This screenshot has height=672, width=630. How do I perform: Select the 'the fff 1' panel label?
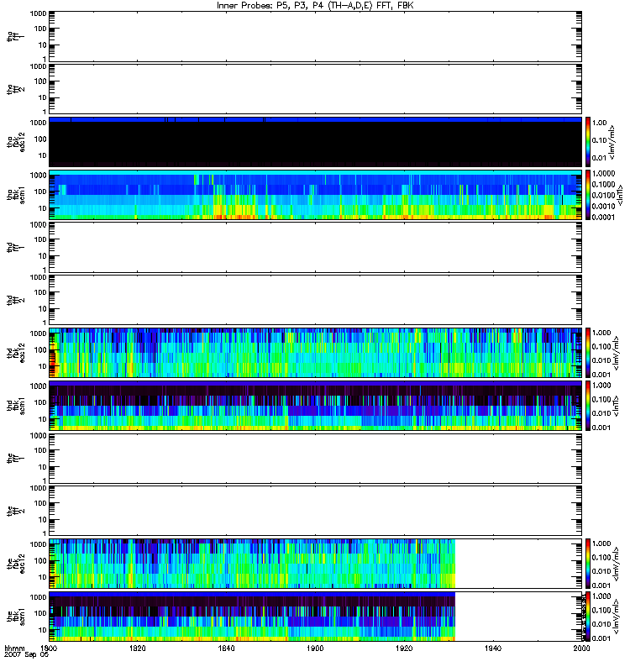(x=15, y=459)
